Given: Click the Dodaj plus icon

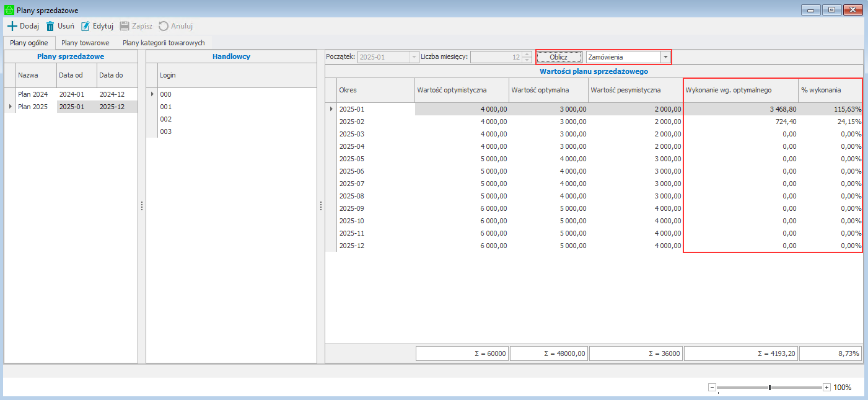Looking at the screenshot, I should click(12, 26).
